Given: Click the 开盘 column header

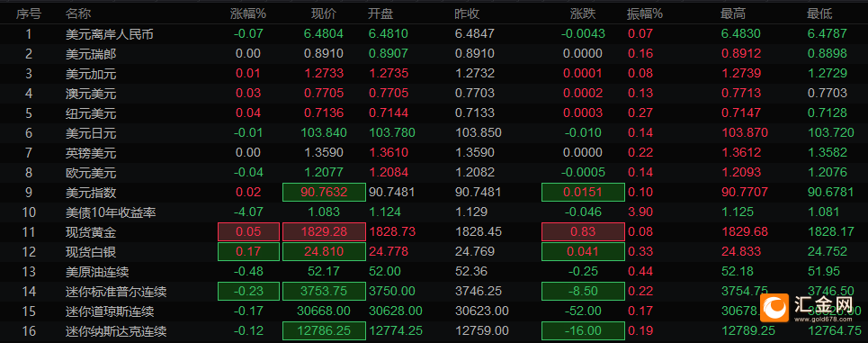Looking at the screenshot, I should (x=380, y=14).
